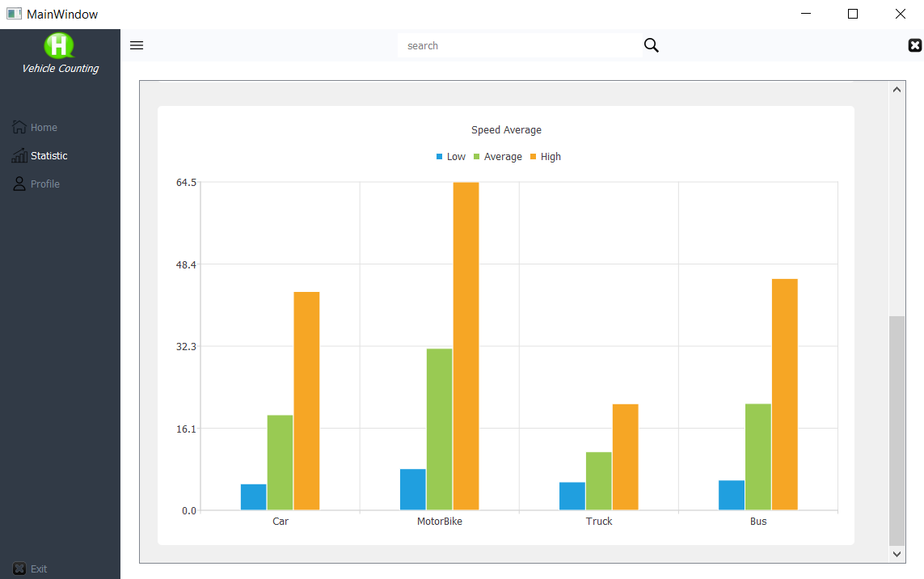Click the MotorBike high orange bar
The image size is (924, 579).
[466, 346]
